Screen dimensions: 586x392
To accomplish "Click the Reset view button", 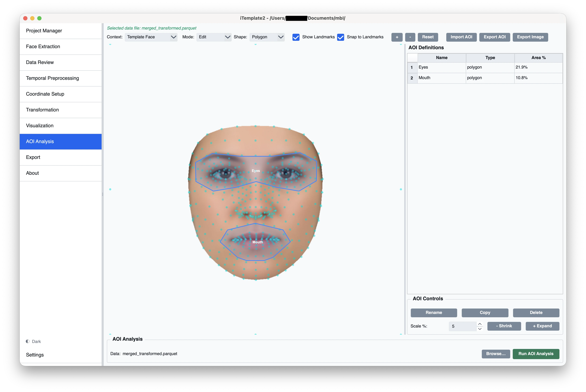I will coord(428,37).
